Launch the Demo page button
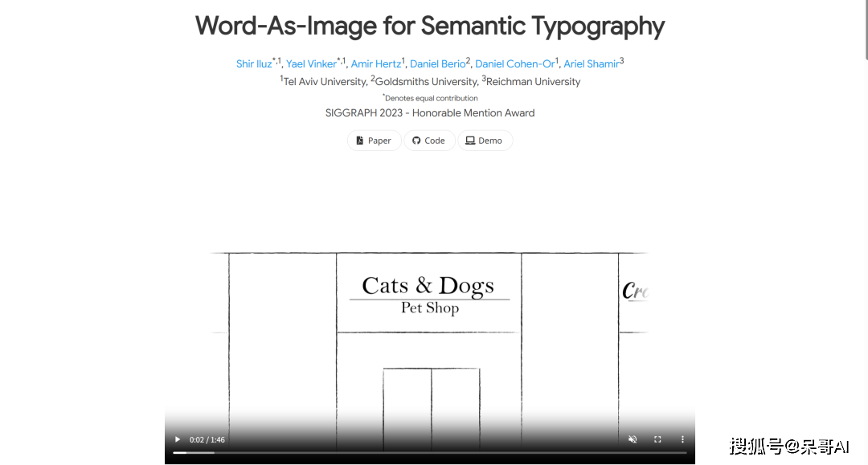 (485, 141)
